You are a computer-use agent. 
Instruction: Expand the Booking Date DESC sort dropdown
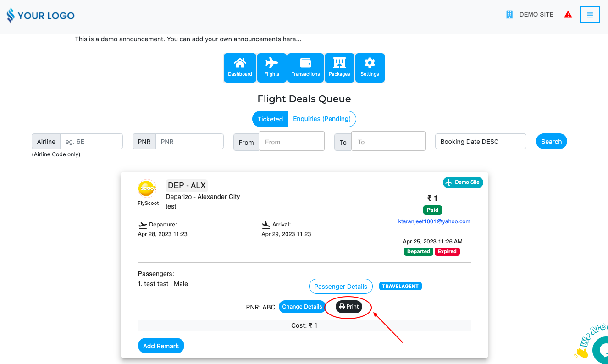pyautogui.click(x=480, y=142)
